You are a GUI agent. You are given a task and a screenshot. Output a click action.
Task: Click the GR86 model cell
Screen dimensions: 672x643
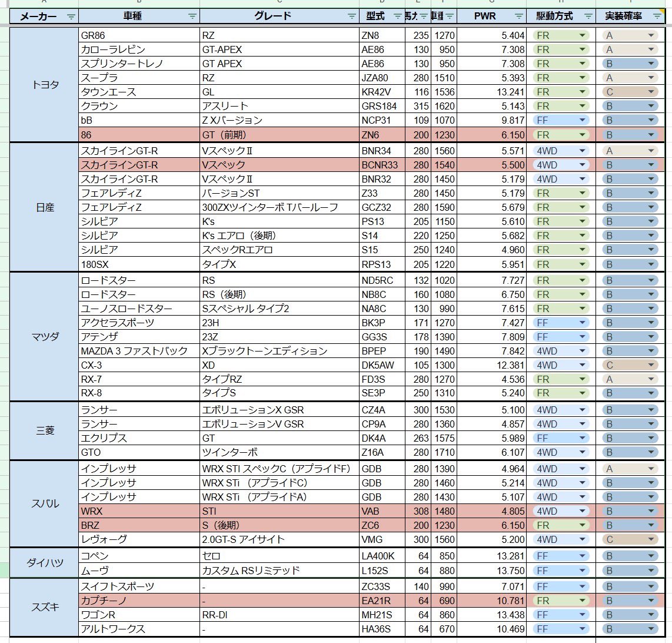click(x=139, y=35)
